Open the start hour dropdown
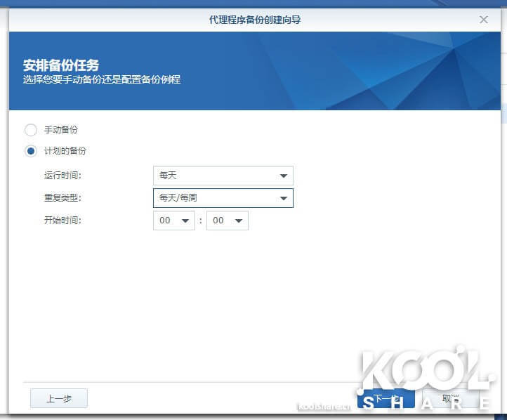 pyautogui.click(x=174, y=221)
